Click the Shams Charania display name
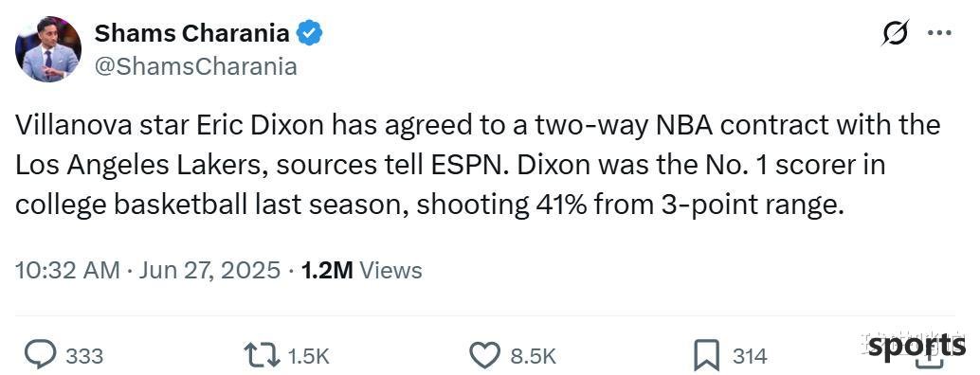This screenshot has height=375, width=980. 191,34
